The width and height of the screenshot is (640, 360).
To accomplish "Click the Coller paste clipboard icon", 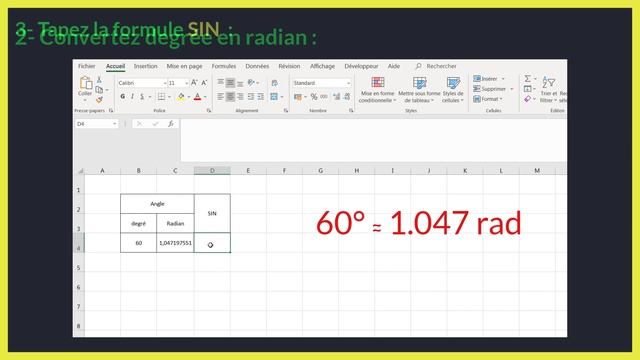I will click(x=85, y=83).
